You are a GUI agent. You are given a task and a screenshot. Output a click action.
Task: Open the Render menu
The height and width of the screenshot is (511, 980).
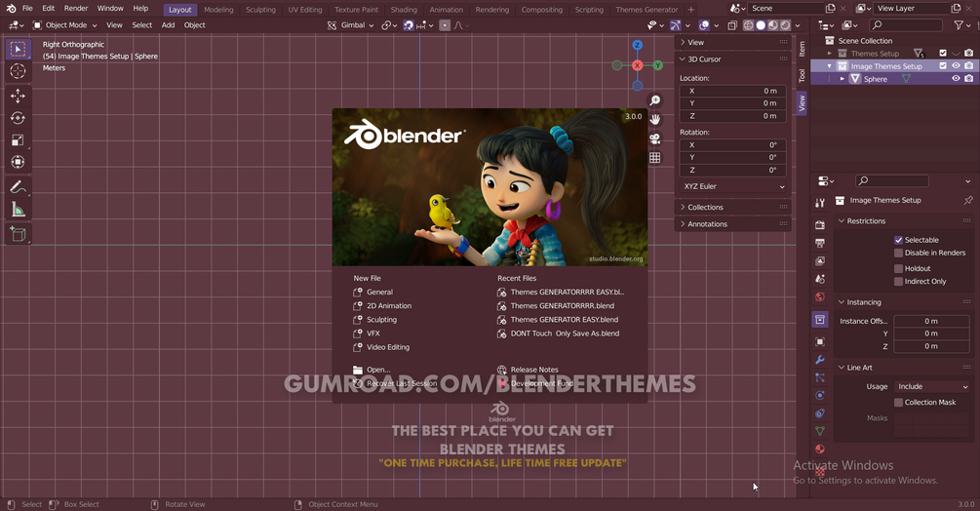click(76, 8)
